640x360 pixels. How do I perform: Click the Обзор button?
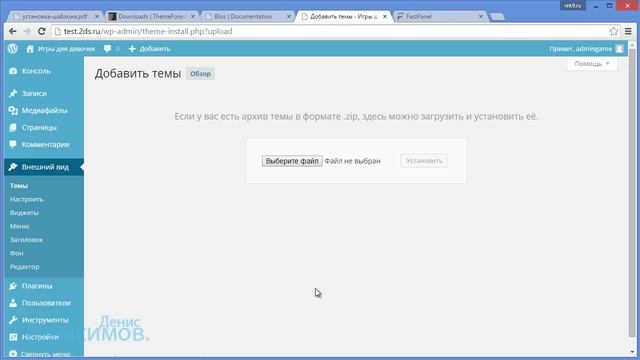pos(200,74)
